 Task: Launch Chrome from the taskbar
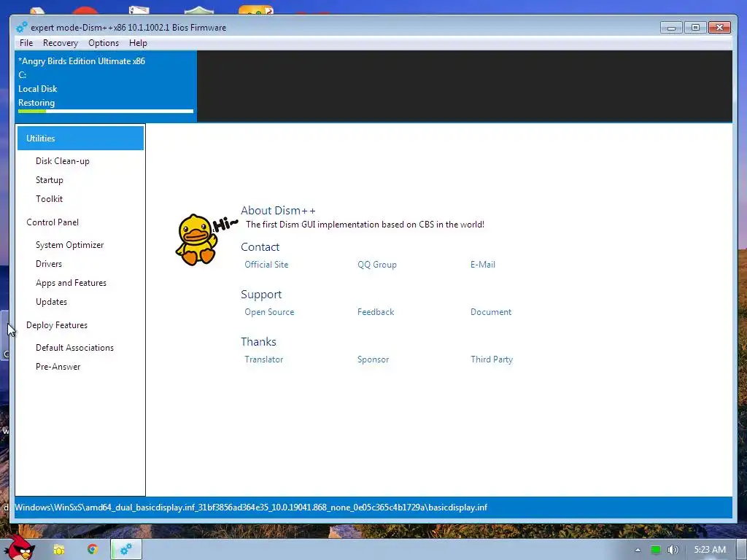[93, 550]
